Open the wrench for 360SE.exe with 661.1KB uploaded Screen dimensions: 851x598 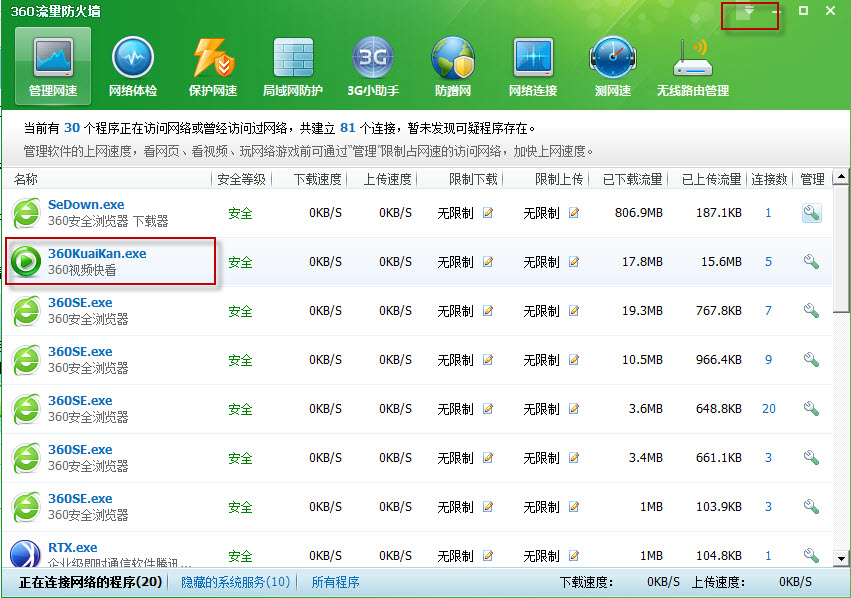[811, 457]
